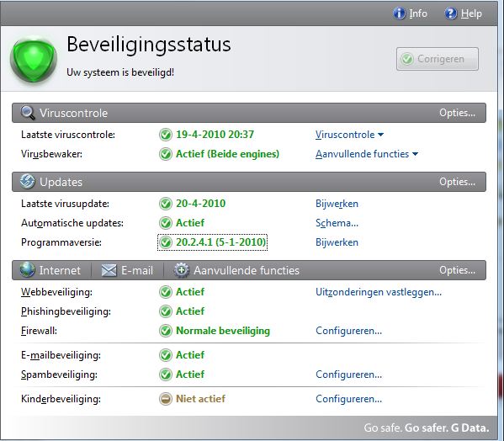Image resolution: width=504 pixels, height=441 pixels.
Task: Click the blue Info icon
Action: click(x=399, y=13)
